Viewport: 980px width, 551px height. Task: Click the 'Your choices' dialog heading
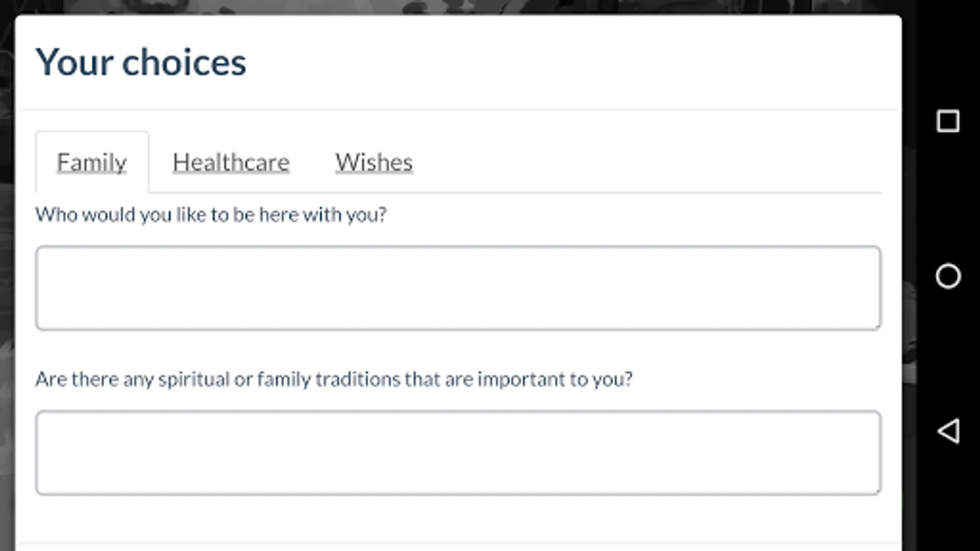click(141, 62)
